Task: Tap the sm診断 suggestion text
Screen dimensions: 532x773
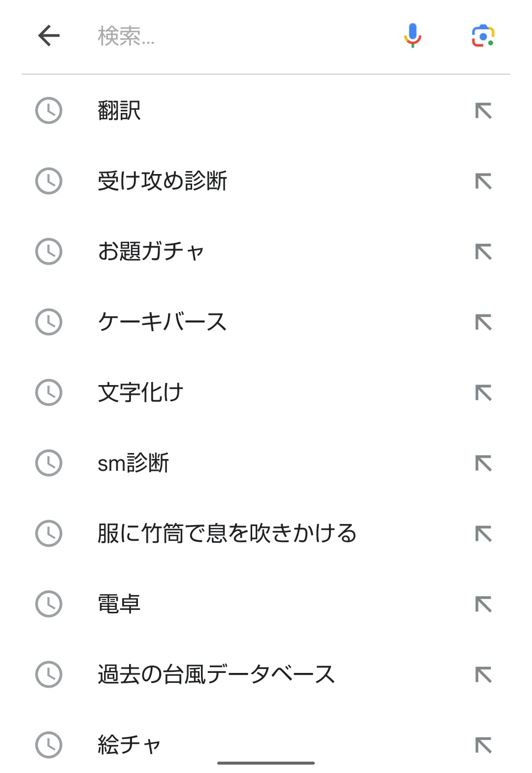Action: tap(133, 463)
